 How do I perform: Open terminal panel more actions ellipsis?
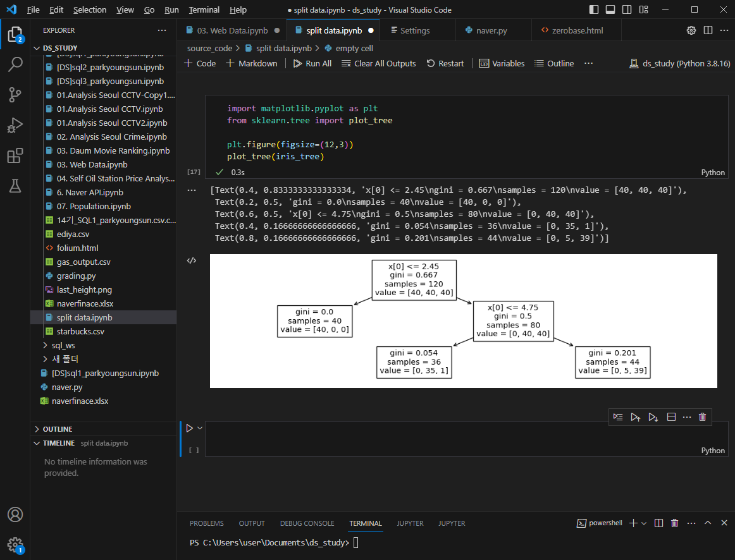point(691,523)
